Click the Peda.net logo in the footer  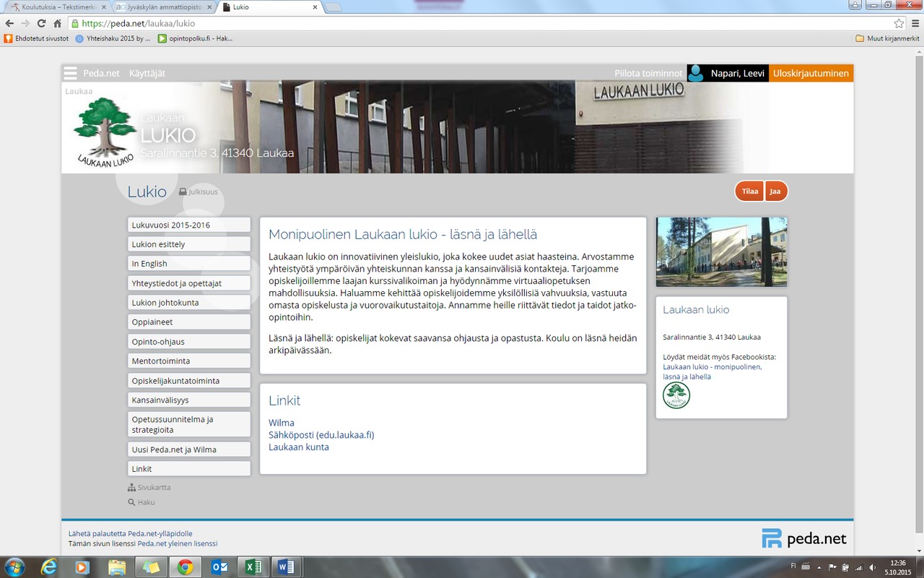pyautogui.click(x=803, y=539)
